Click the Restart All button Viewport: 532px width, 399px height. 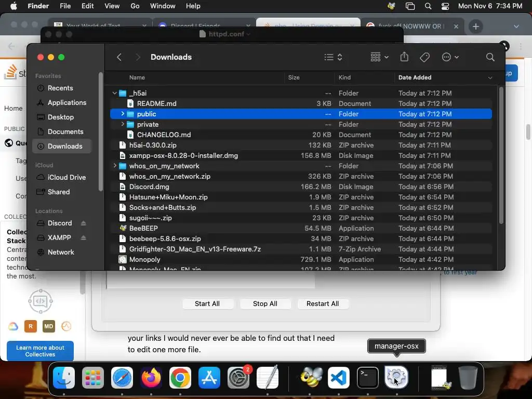[323, 303]
